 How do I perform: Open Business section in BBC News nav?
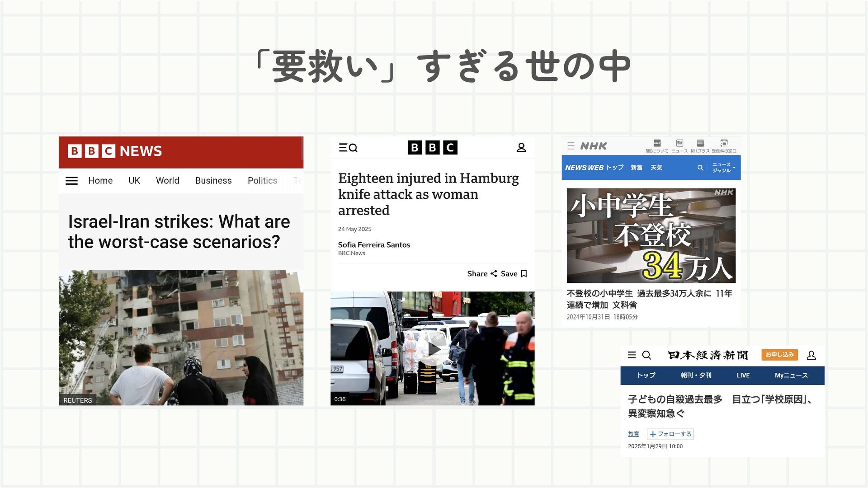tap(213, 181)
